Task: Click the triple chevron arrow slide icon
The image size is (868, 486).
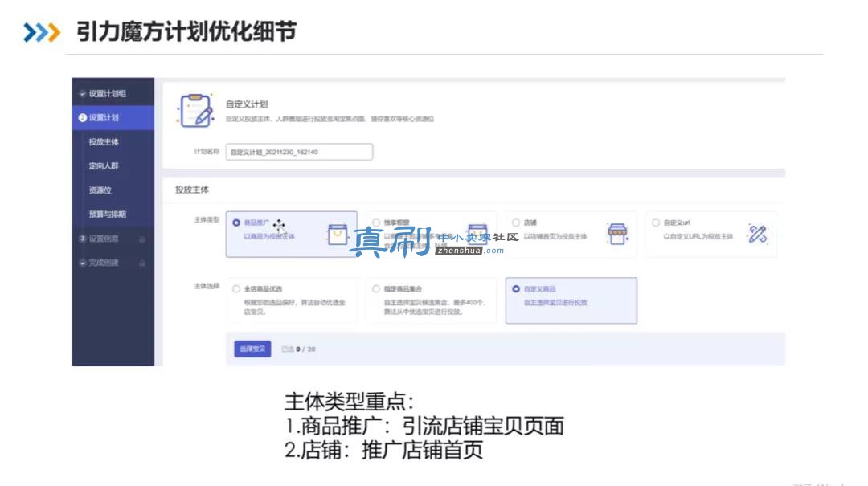Action: click(x=42, y=33)
